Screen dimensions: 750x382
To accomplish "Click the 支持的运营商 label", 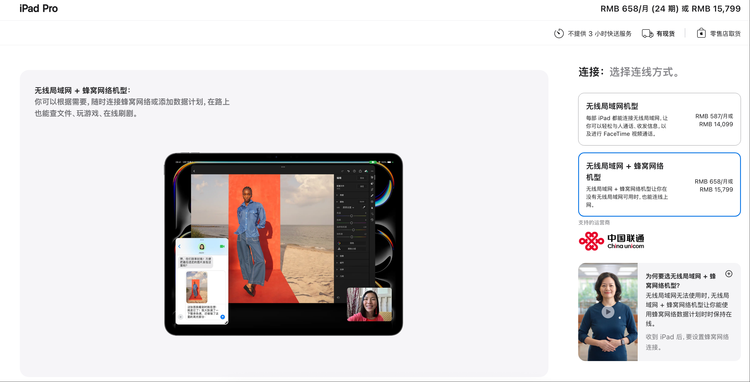I will pos(594,223).
